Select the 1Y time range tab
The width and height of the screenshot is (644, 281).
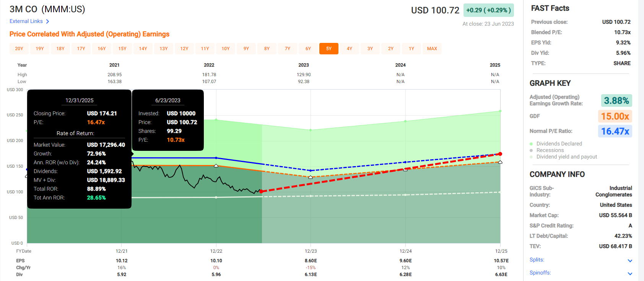click(411, 49)
